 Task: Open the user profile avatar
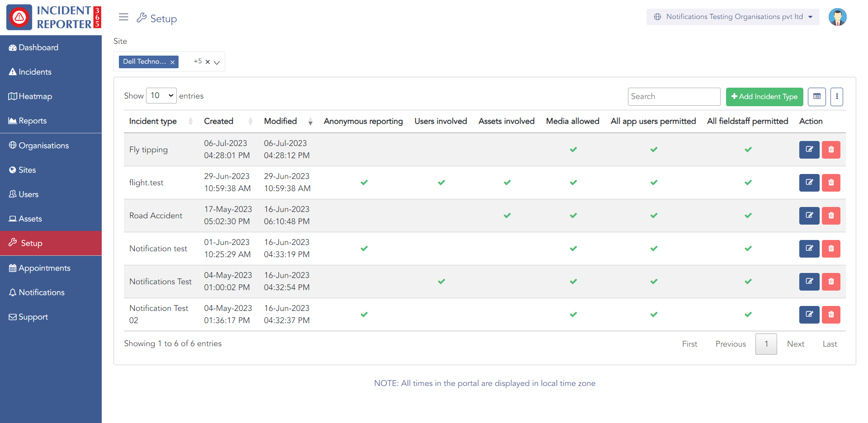click(x=837, y=17)
